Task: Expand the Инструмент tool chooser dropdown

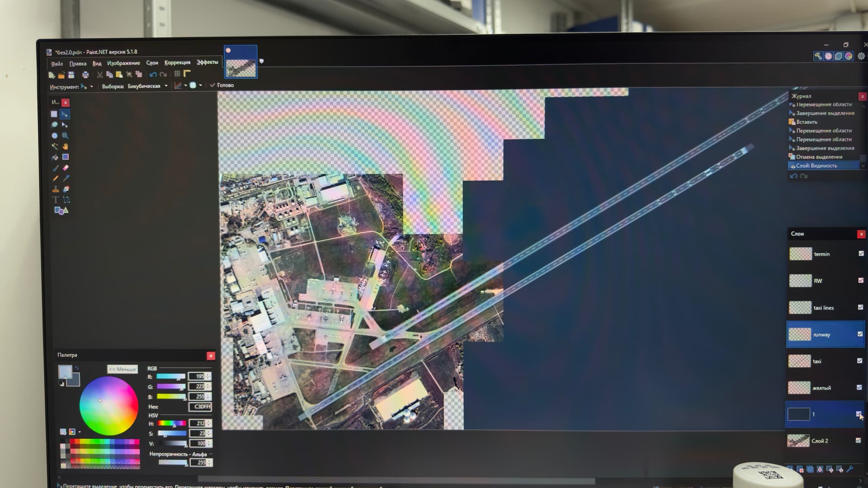Action: click(91, 86)
